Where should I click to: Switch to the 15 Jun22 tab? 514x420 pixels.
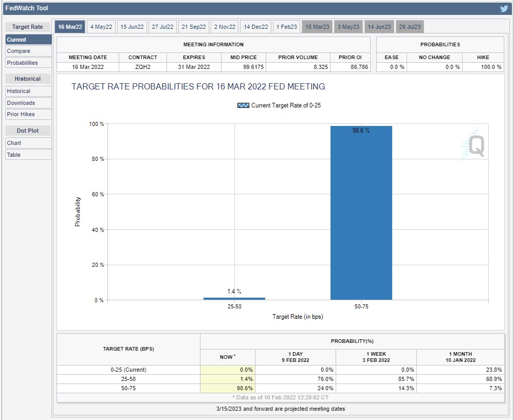point(132,27)
